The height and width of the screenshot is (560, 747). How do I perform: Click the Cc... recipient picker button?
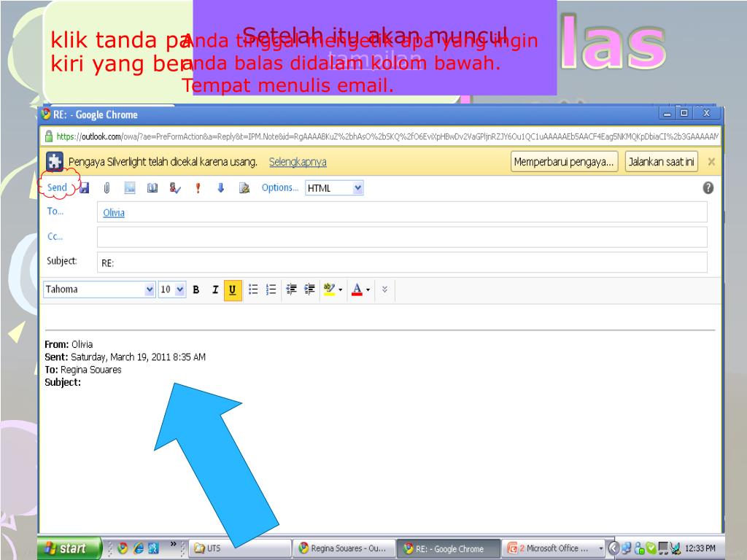(x=55, y=237)
